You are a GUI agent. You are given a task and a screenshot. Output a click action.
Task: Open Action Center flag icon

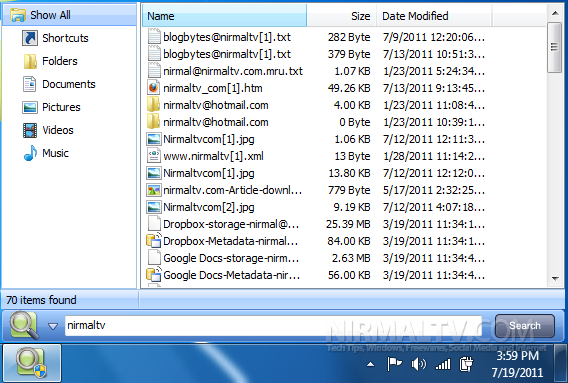coord(394,364)
